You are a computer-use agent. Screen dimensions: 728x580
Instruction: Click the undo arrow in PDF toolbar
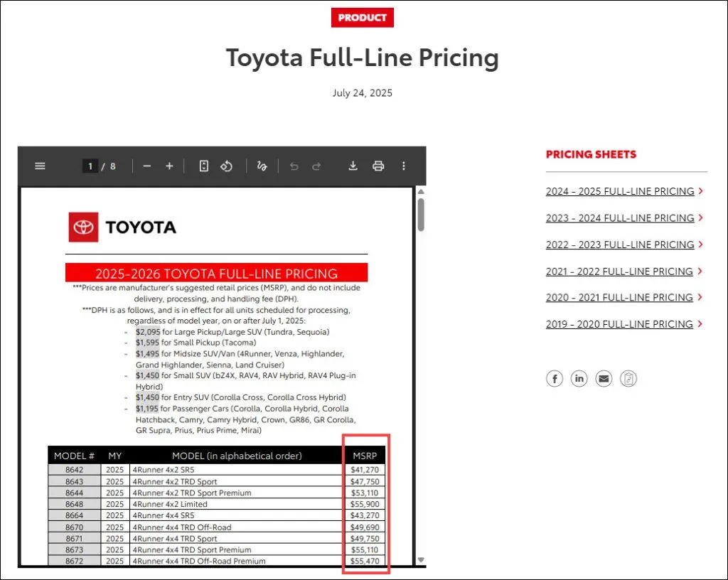[x=294, y=166]
